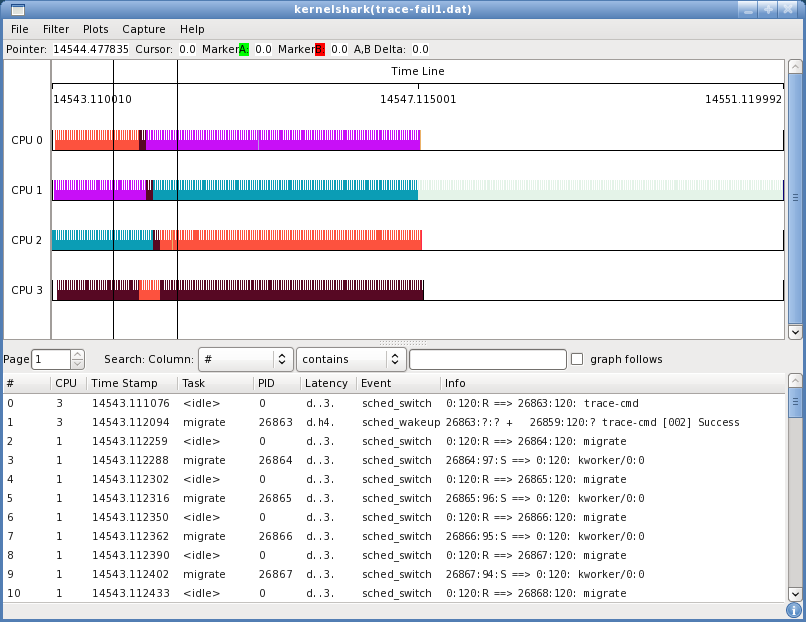Screen dimensions: 806x622
Task: Click the red Marker B swatch
Action: pyautogui.click(x=320, y=49)
